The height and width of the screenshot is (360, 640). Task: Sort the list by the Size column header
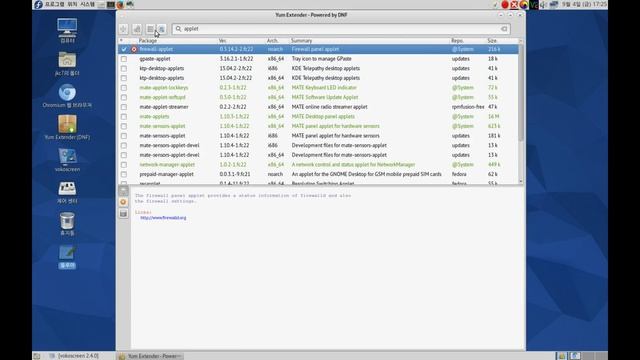[x=502, y=41]
